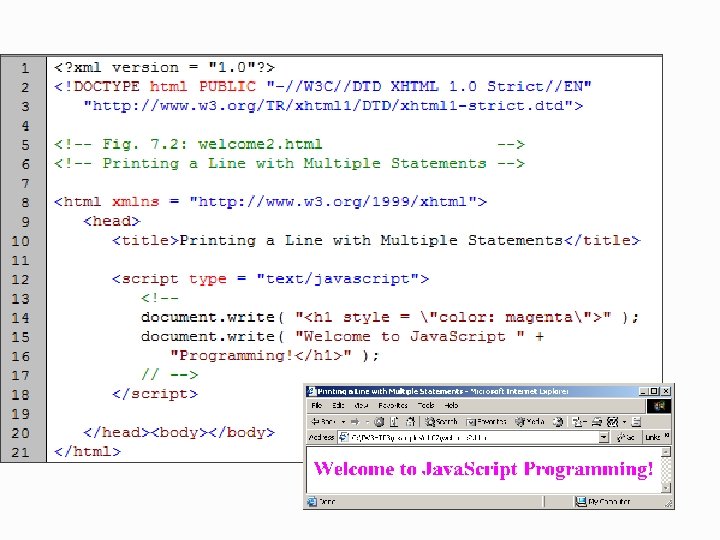Click the Go button next to the address

[x=625, y=438]
